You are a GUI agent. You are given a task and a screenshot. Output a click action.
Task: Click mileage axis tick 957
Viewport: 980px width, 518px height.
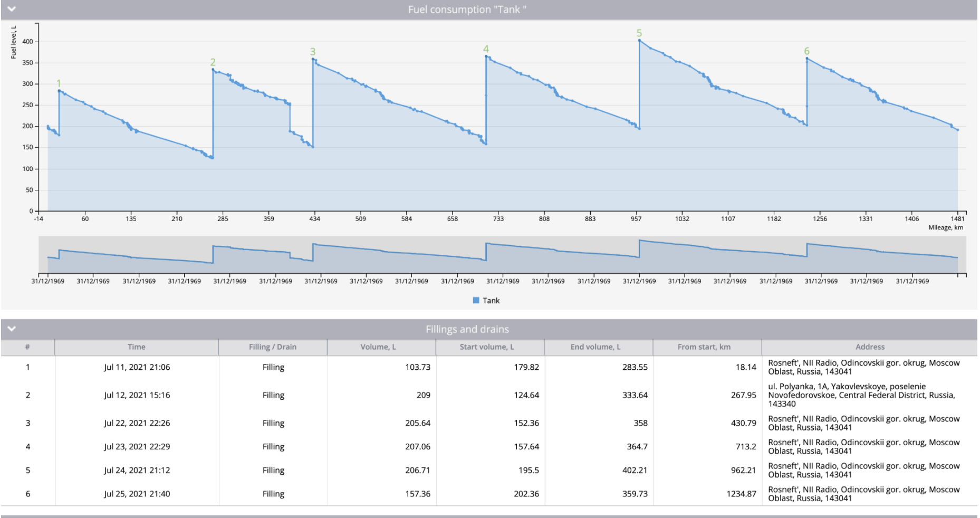click(x=636, y=219)
